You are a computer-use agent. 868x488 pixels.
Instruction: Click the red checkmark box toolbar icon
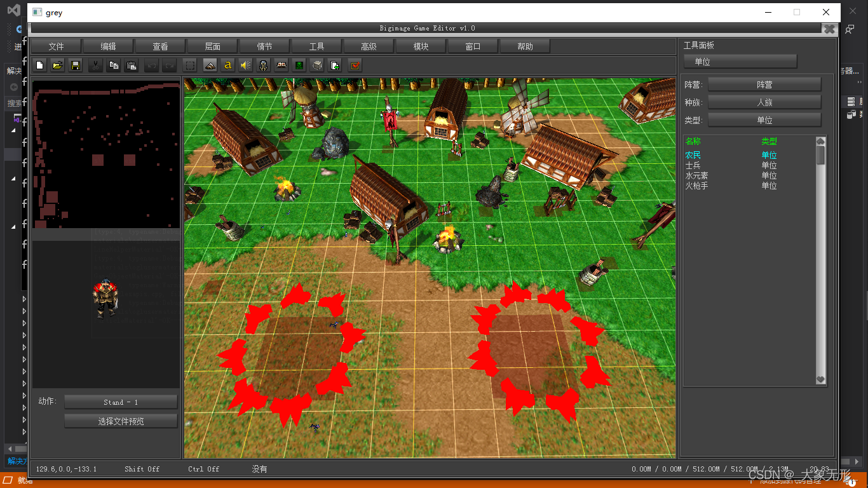tap(355, 65)
